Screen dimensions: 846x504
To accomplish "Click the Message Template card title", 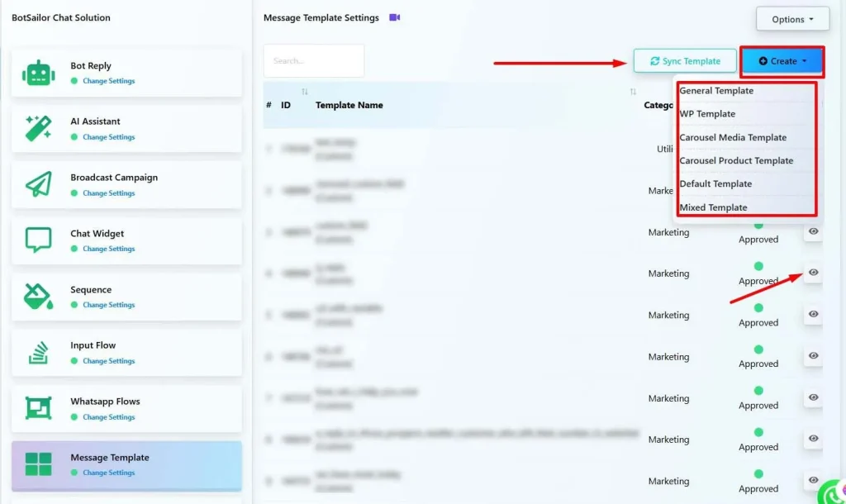I will (x=110, y=458).
